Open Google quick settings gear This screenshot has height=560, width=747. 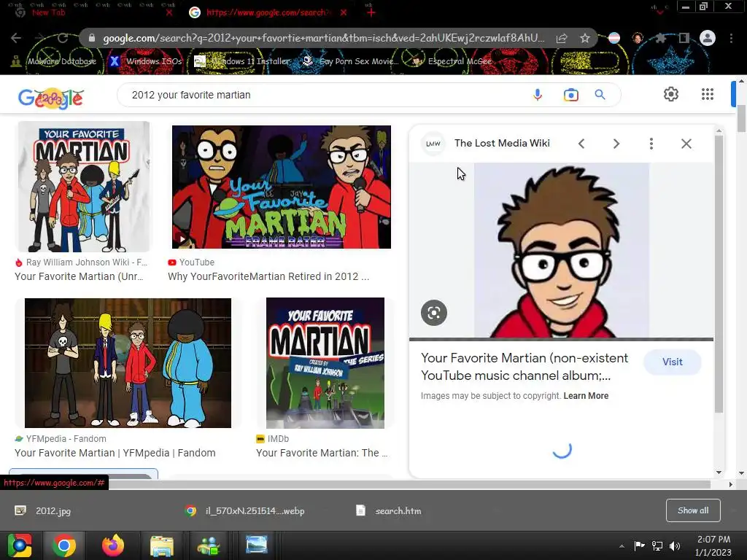(671, 94)
